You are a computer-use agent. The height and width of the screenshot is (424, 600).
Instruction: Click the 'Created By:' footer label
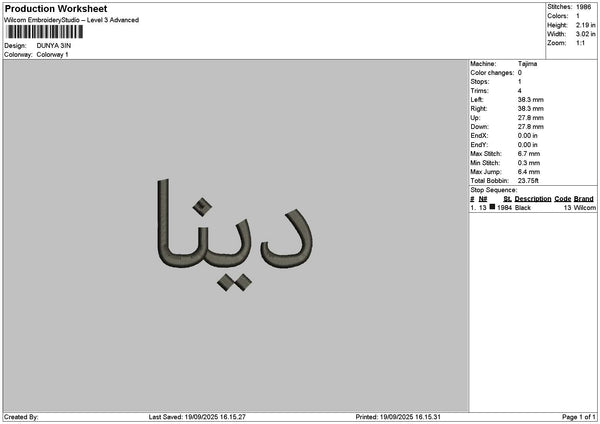21,417
